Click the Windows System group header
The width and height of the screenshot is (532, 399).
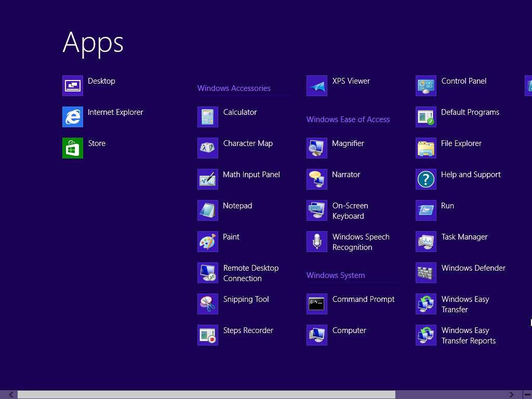click(335, 275)
